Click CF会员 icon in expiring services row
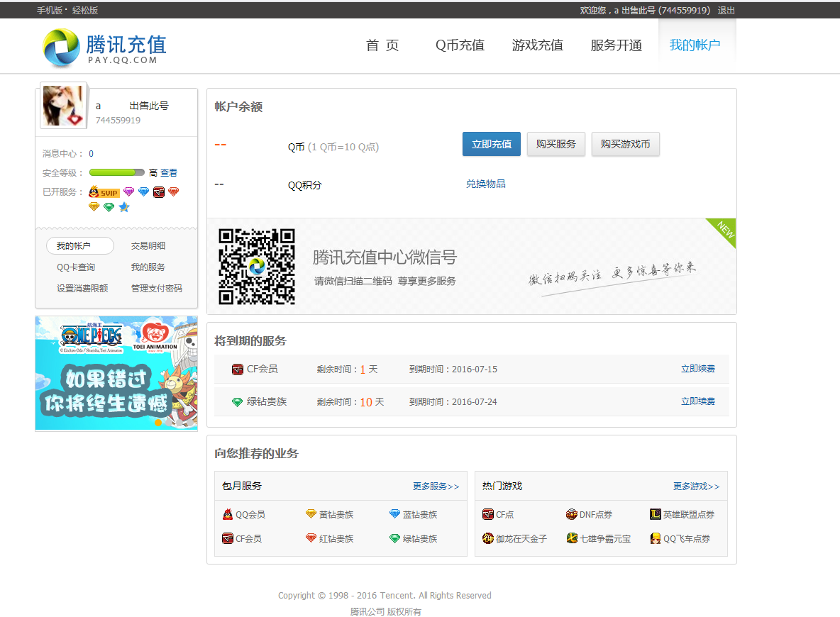 [x=238, y=369]
